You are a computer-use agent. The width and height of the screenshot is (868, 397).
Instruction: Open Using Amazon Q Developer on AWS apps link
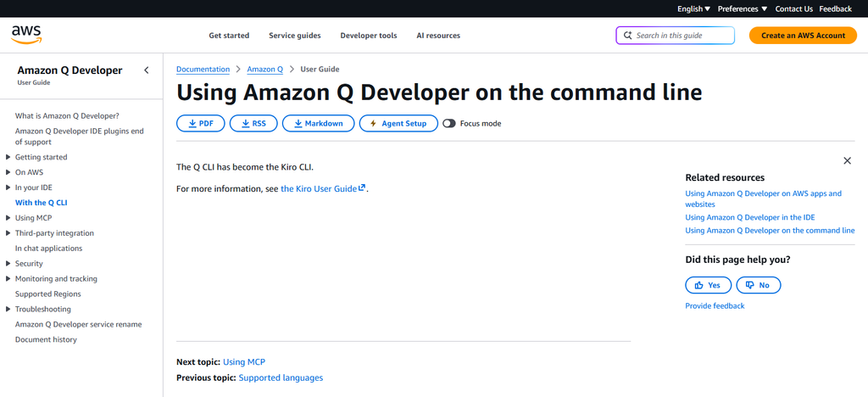coord(763,198)
